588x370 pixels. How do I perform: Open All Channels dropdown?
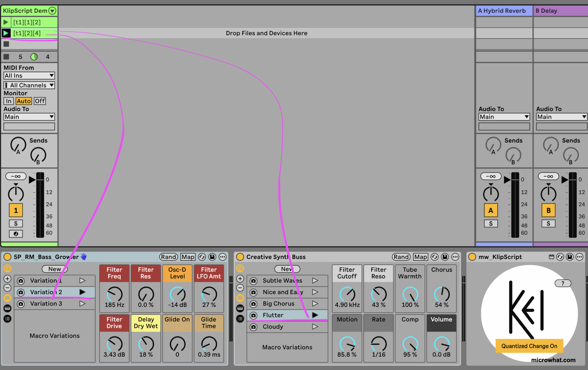(29, 85)
